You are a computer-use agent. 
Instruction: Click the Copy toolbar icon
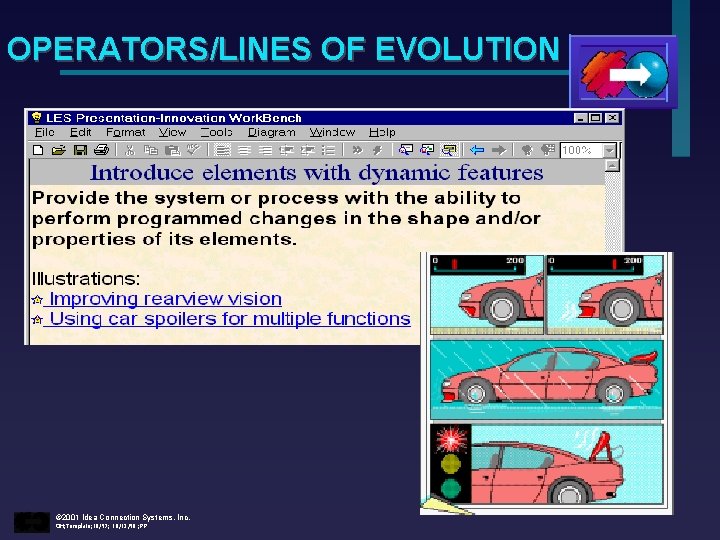[x=151, y=150]
